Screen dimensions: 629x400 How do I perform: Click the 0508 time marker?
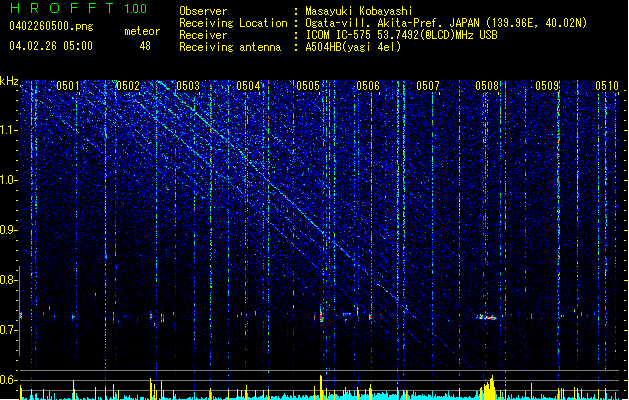coord(487,86)
